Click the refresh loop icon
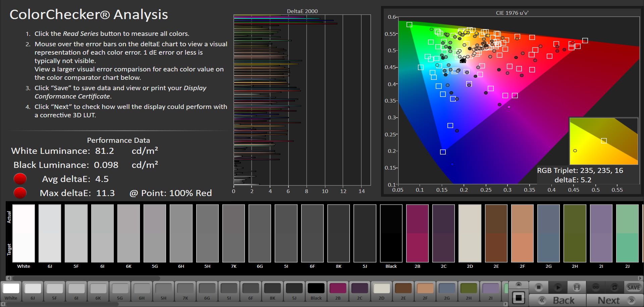Image resolution: width=644 pixels, height=307 pixels. pyautogui.click(x=614, y=287)
